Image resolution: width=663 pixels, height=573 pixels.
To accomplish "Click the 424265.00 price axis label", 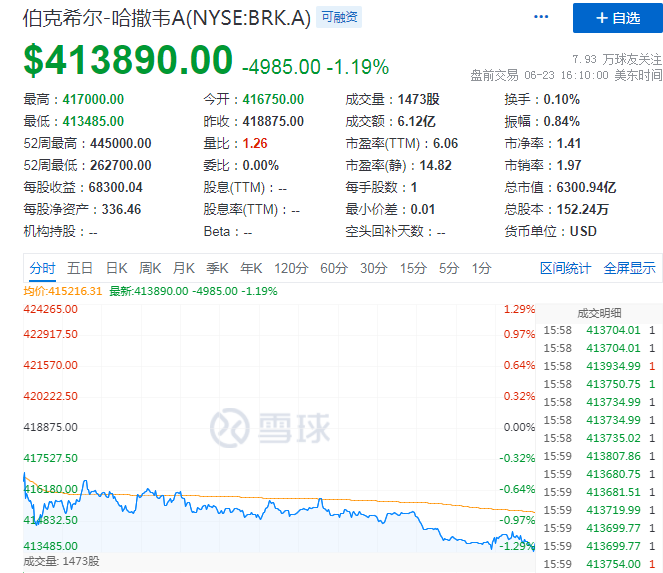I will [51, 309].
